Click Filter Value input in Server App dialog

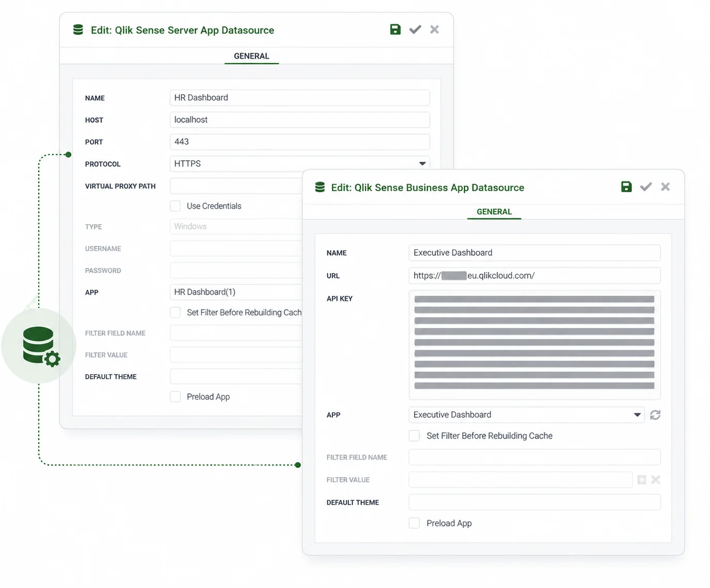point(236,355)
